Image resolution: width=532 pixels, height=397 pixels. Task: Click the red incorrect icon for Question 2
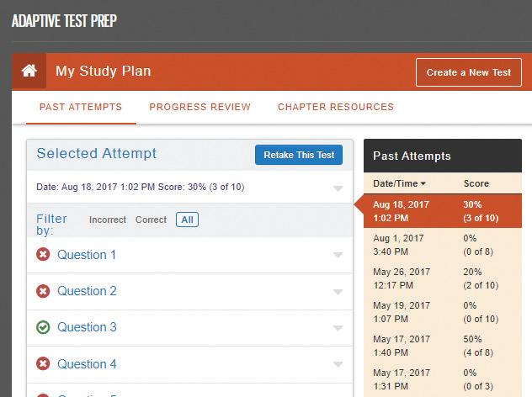[43, 291]
